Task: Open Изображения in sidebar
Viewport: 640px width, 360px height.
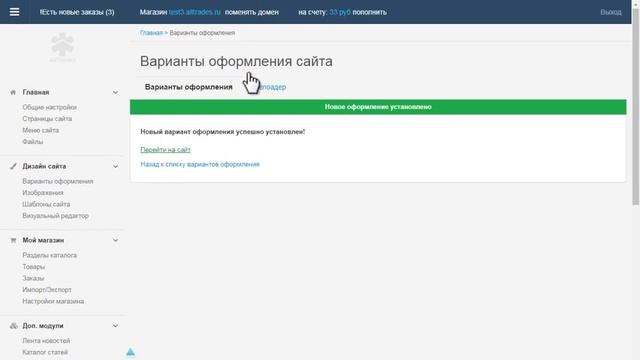Action: [x=43, y=193]
